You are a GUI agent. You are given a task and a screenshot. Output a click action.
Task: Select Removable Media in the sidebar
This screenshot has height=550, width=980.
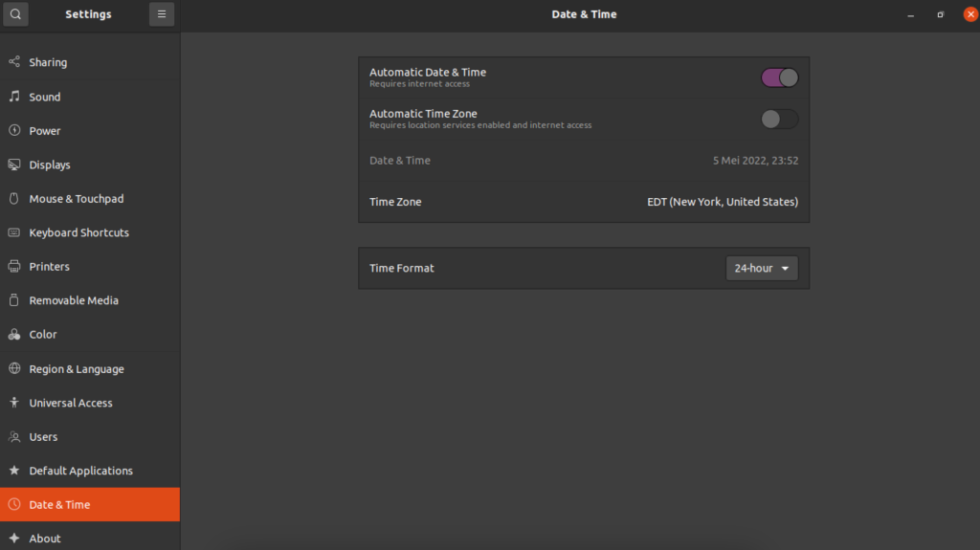(x=74, y=300)
